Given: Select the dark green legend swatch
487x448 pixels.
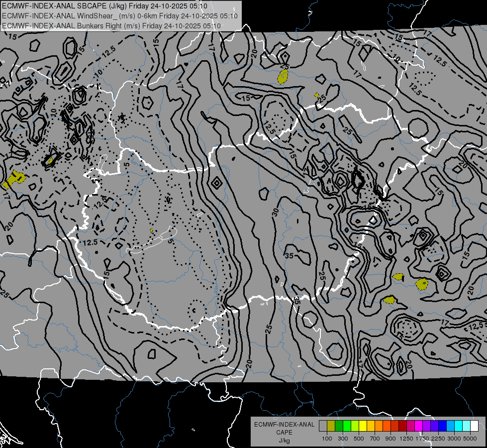Looking at the screenshot, I should pos(339,426).
